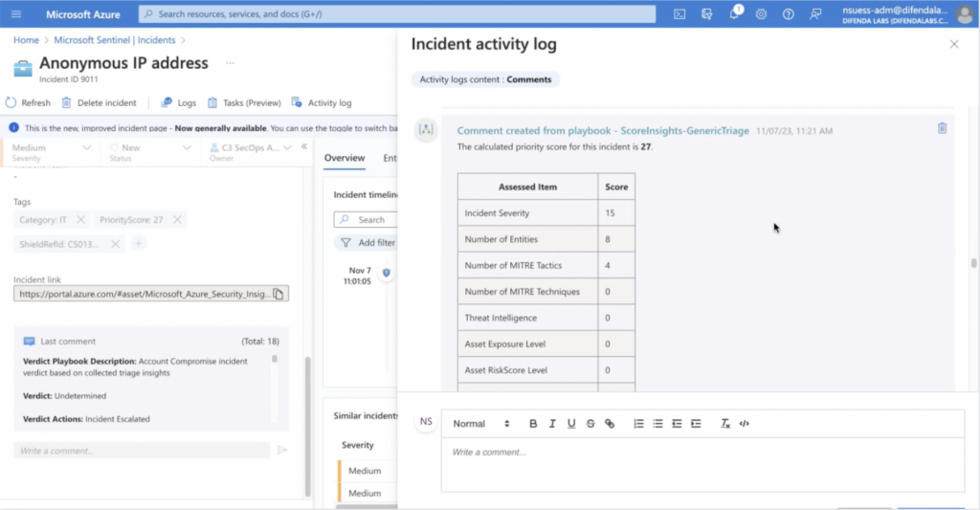Remove the ShieldRefId tag
The image size is (980, 510).
(115, 244)
